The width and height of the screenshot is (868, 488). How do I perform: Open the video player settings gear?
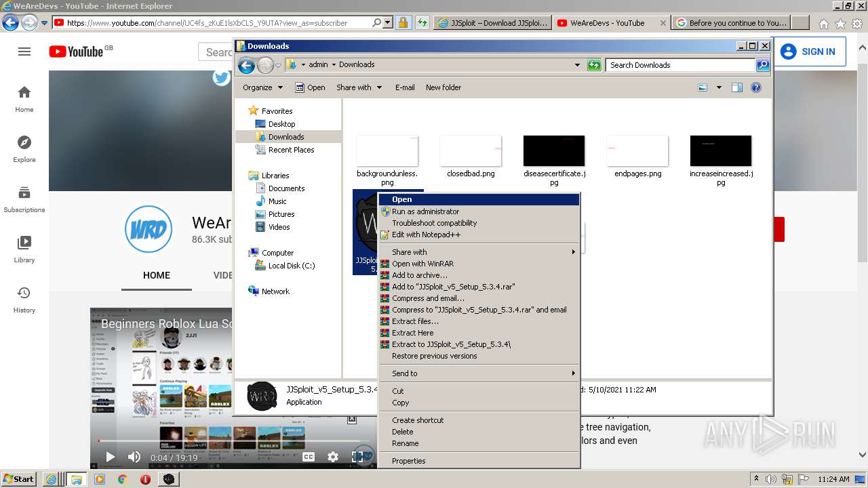pyautogui.click(x=333, y=457)
